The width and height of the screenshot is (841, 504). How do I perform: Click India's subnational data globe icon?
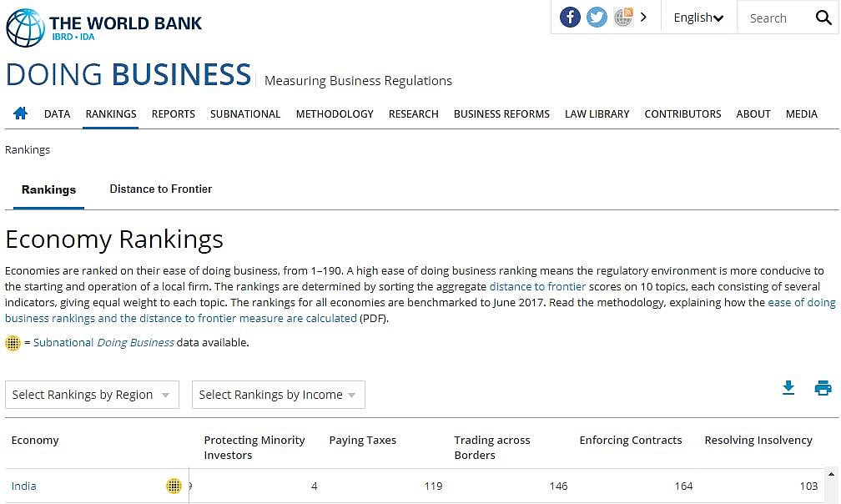point(174,486)
